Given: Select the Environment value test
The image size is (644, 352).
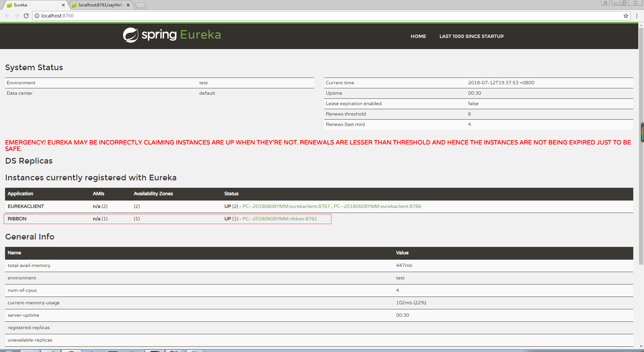Looking at the screenshot, I should tap(204, 83).
